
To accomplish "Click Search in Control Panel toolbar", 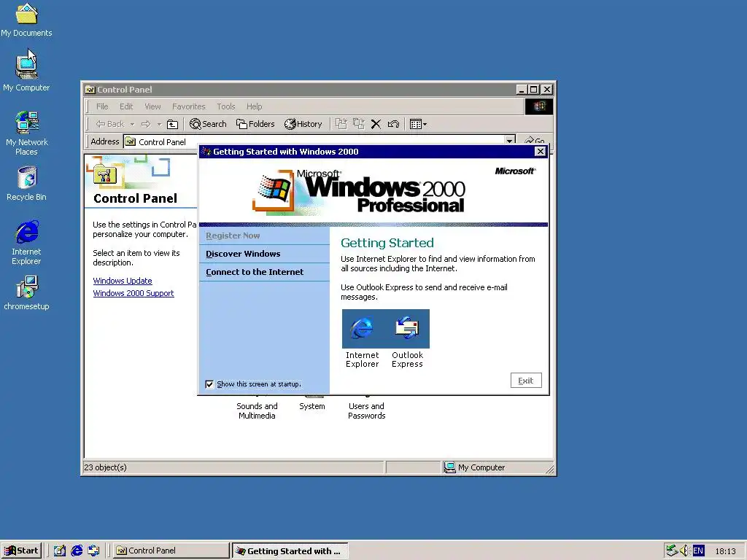I will [208, 124].
